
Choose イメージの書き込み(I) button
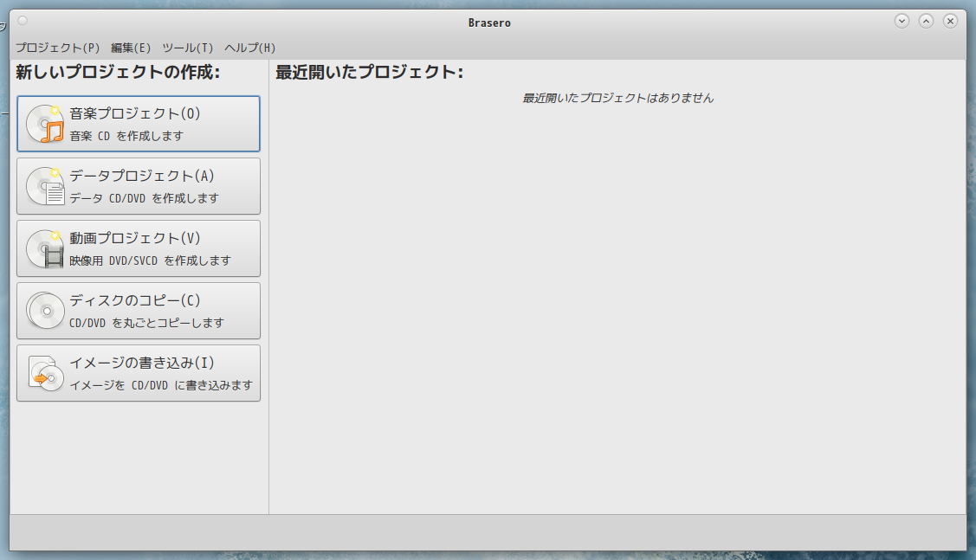[x=139, y=373]
